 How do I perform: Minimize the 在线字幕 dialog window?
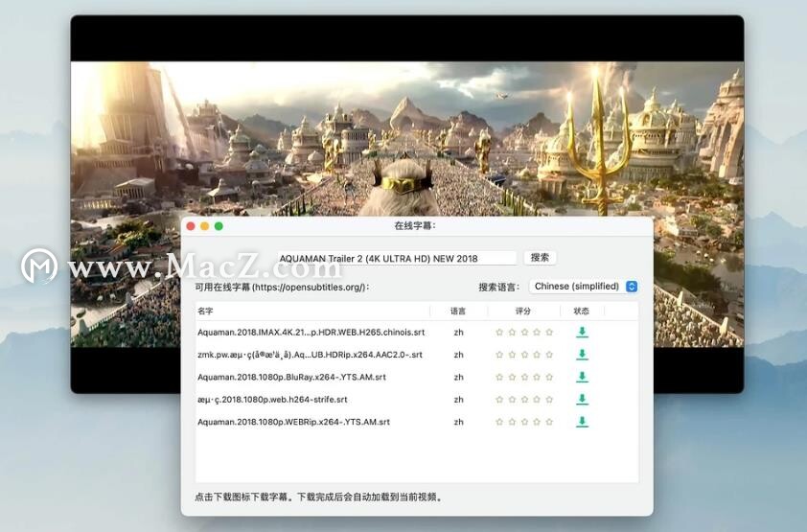(204, 226)
